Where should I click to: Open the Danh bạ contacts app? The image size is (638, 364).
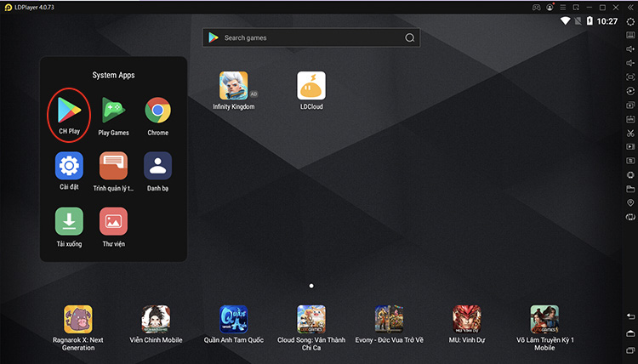point(158,166)
